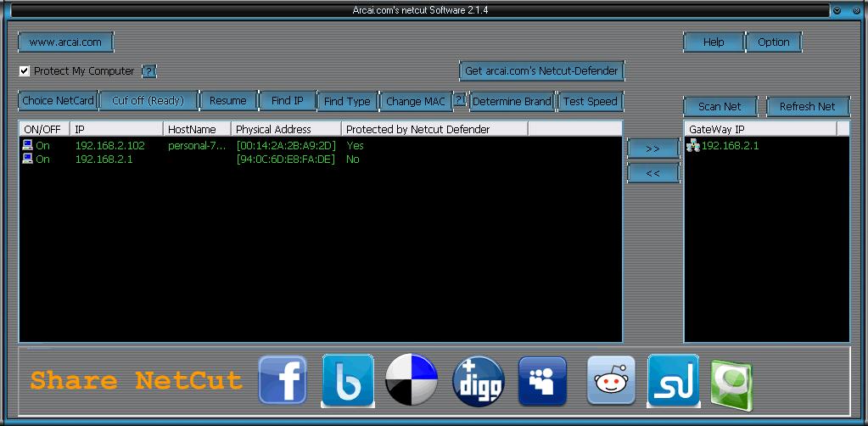Click MAC address [00:14:2A:2B:A9:2D]
The width and height of the screenshot is (868, 426).
tap(286, 146)
